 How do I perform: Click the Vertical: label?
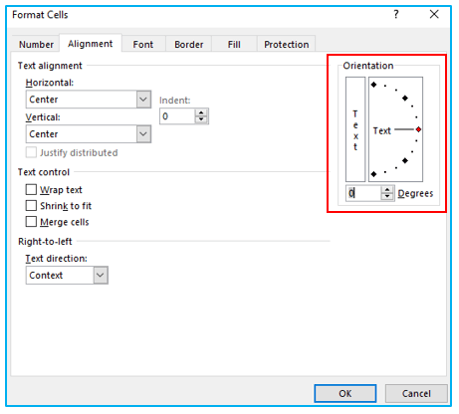point(43,117)
